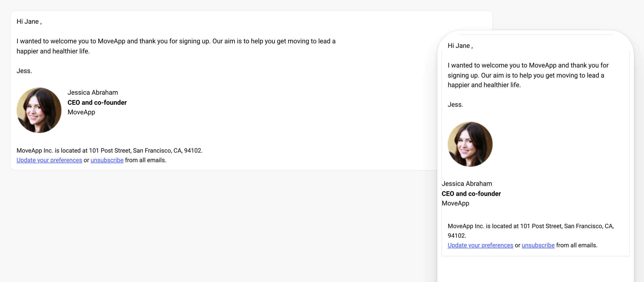Click the Hi Jane greeting in desktop view
The image size is (644, 282).
pyautogui.click(x=29, y=21)
